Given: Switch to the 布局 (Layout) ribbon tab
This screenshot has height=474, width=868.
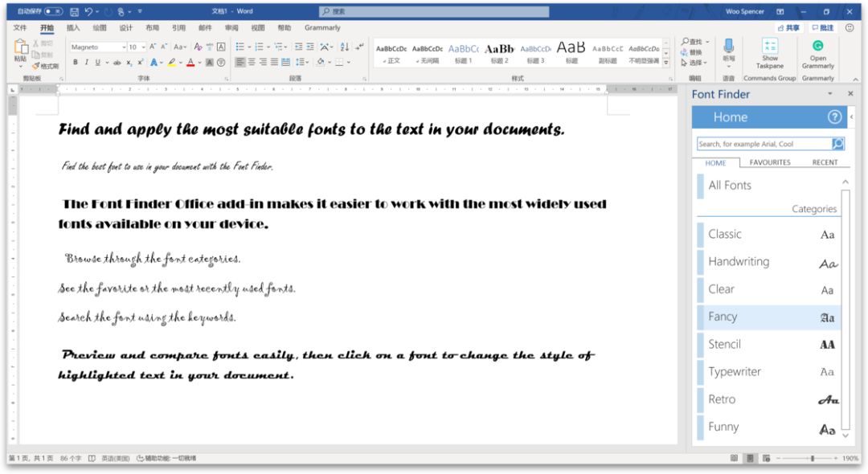Looking at the screenshot, I should [152, 27].
